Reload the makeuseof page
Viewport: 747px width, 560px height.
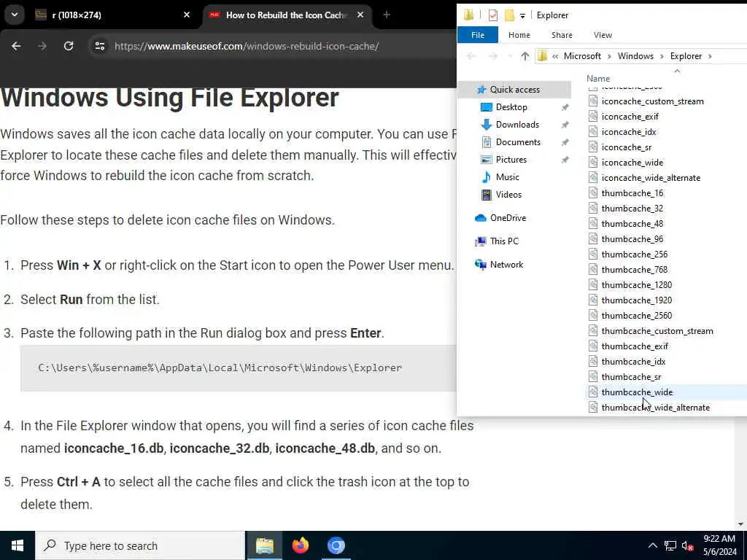pyautogui.click(x=69, y=46)
